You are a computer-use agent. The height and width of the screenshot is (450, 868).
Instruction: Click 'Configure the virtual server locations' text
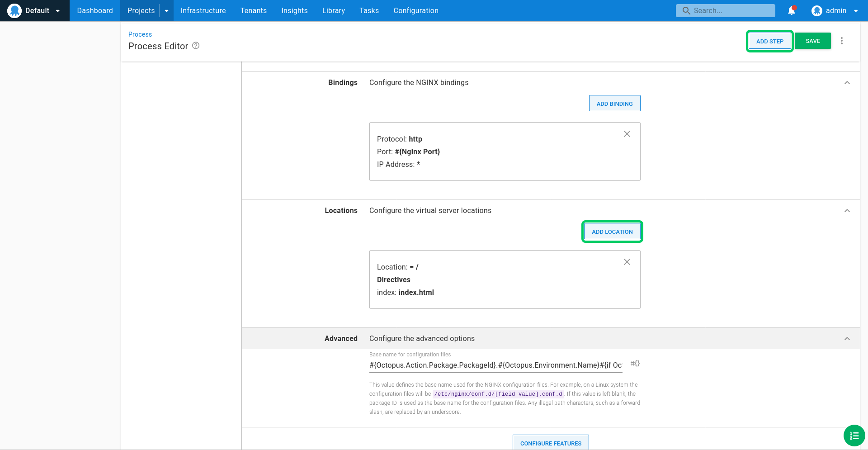pyautogui.click(x=430, y=211)
